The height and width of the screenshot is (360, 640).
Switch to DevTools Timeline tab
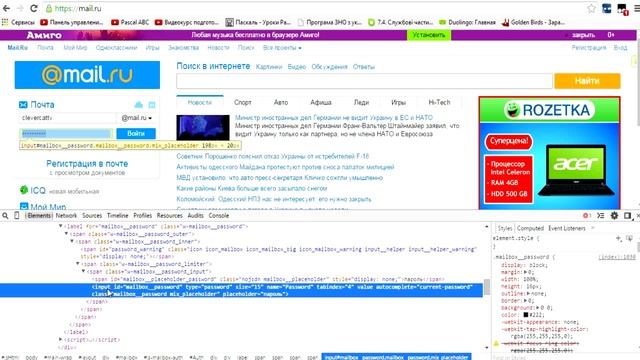(x=118, y=216)
